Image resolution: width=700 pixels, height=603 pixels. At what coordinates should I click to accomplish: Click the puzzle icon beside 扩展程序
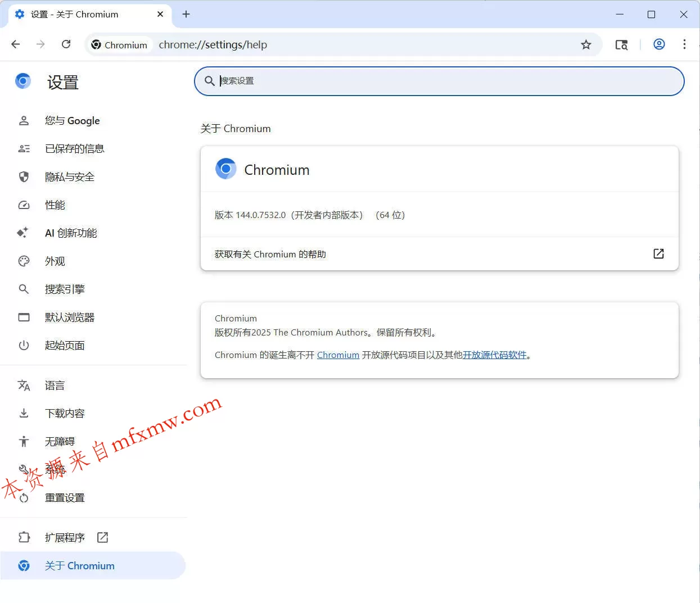[x=24, y=537]
